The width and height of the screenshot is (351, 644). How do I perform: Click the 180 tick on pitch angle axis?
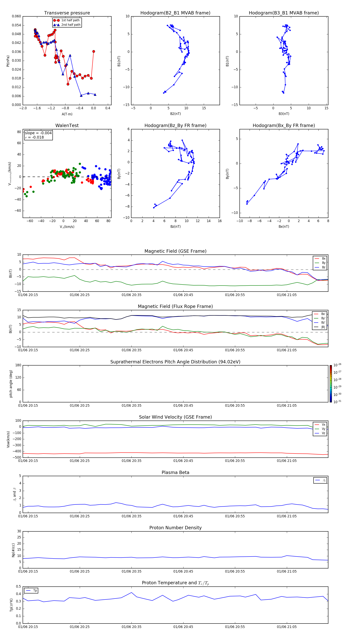(x=18, y=365)
